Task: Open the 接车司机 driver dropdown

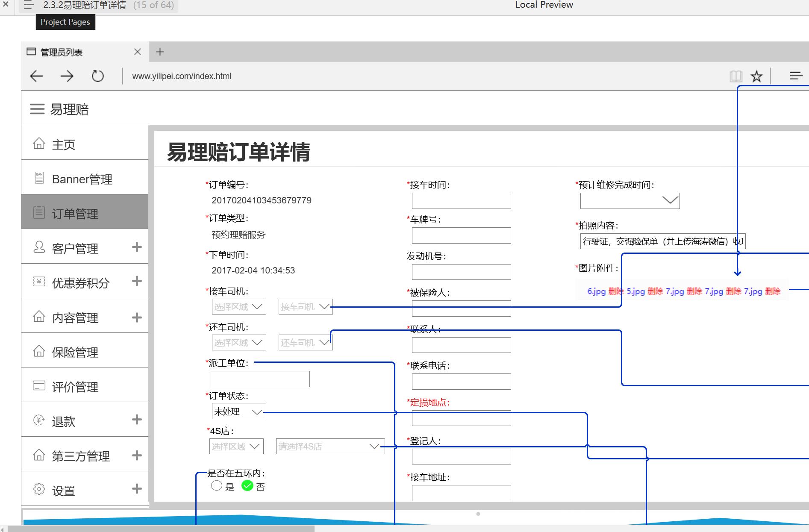Action: (306, 307)
